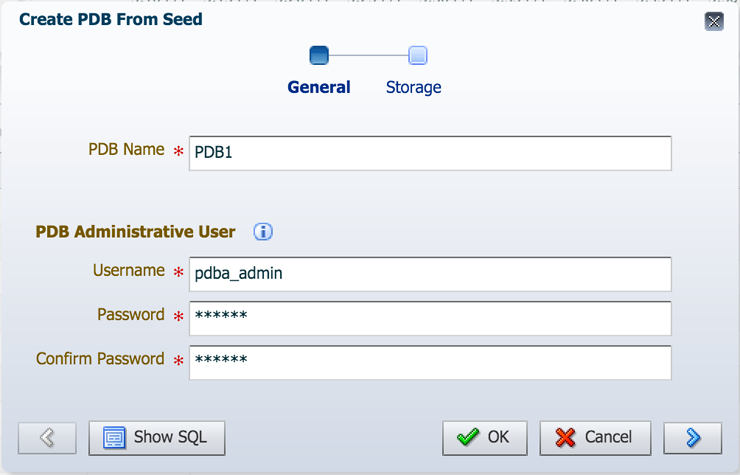Focus the PDB Name text field
740x475 pixels.
coord(429,153)
